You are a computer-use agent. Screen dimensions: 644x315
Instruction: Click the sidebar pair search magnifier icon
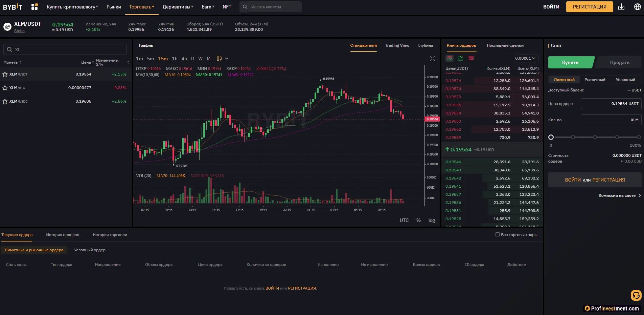tap(9, 49)
